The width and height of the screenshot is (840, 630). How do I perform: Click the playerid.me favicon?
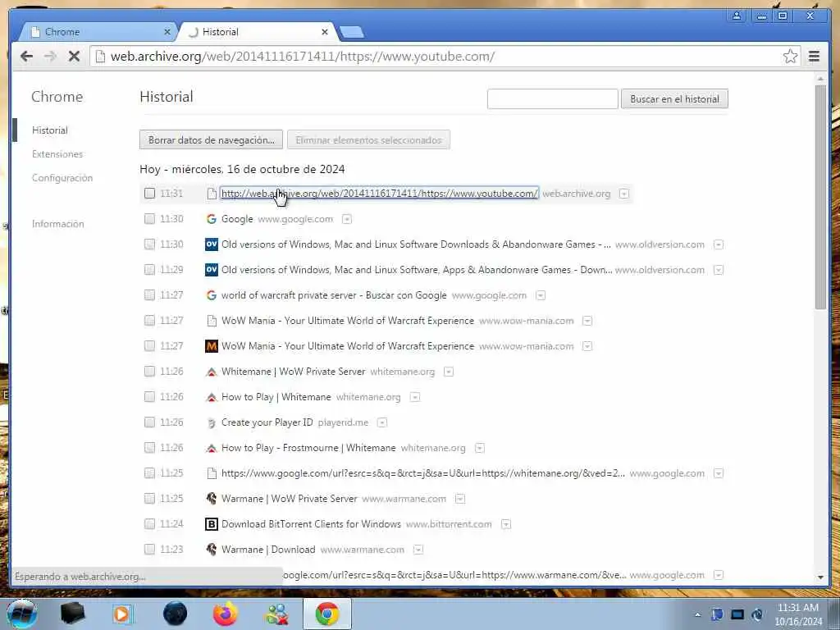(x=212, y=422)
